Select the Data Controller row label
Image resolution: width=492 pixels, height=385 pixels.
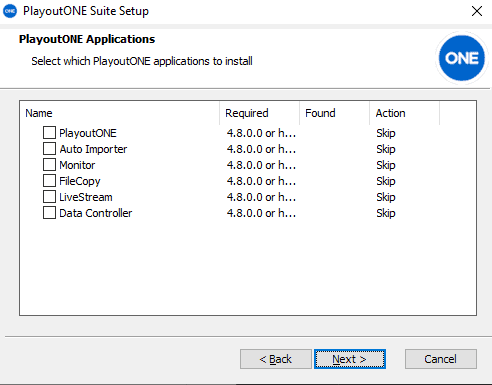pos(96,213)
